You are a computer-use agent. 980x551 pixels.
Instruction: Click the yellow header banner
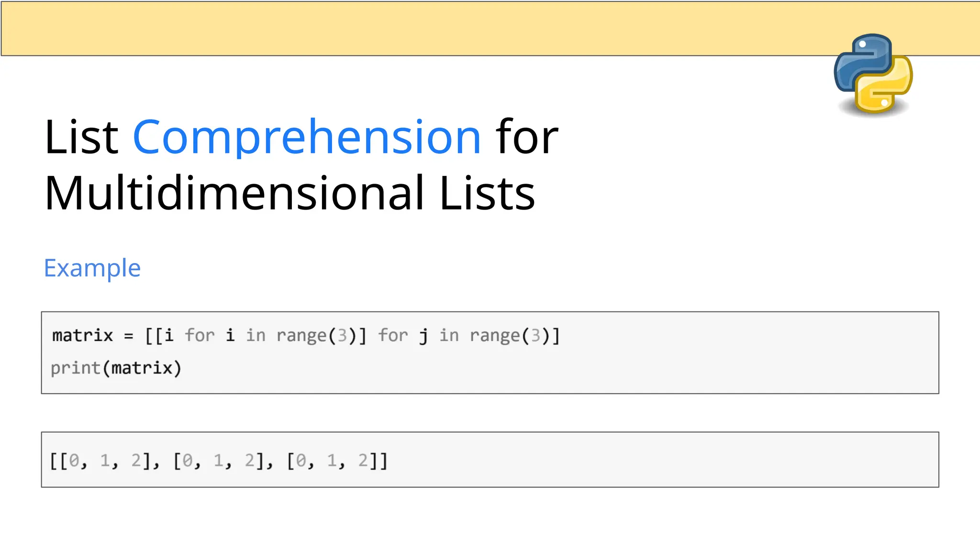pyautogui.click(x=490, y=28)
